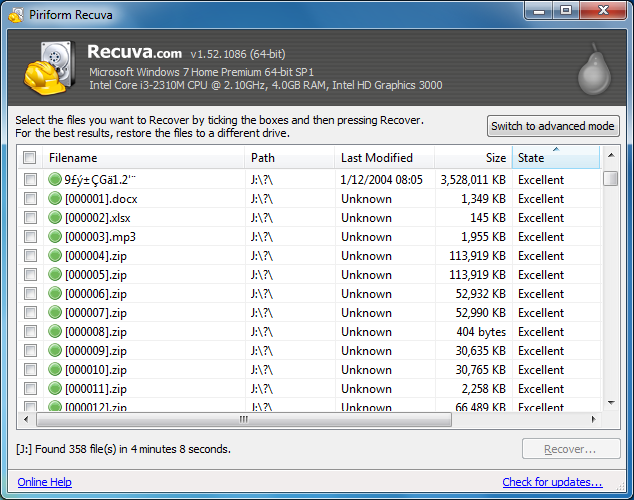The width and height of the screenshot is (634, 500).
Task: Maximize the Piriform Recuva window
Action: click(x=566, y=10)
